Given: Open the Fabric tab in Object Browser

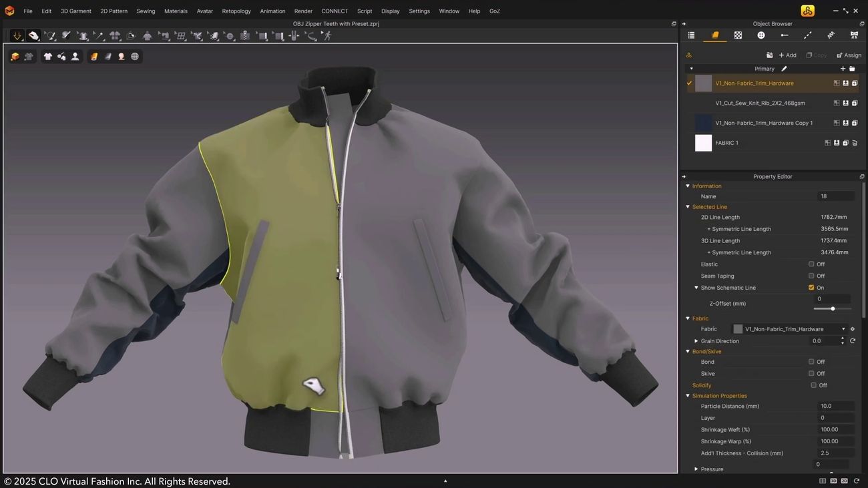Looking at the screenshot, I should point(714,35).
